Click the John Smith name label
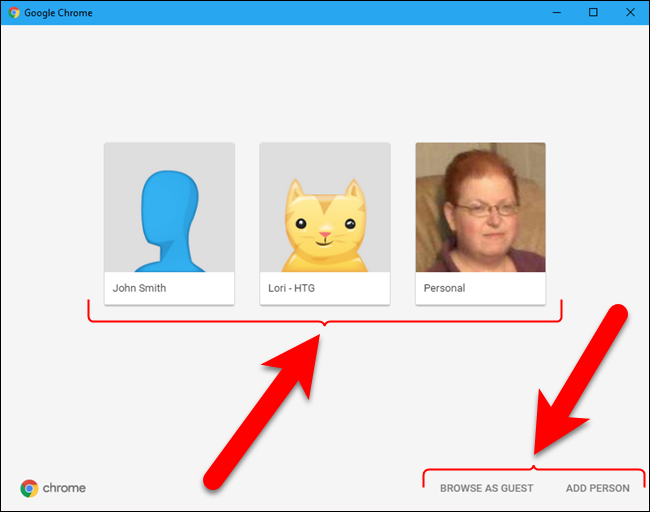Image resolution: width=650 pixels, height=512 pixels. pos(139,288)
